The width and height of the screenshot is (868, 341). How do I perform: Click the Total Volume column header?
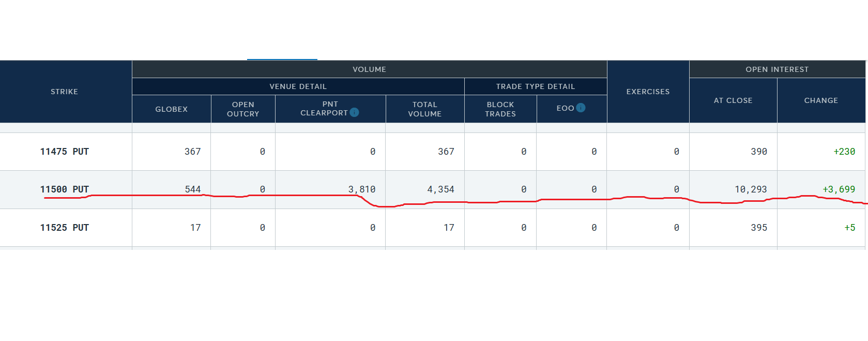pyautogui.click(x=424, y=109)
